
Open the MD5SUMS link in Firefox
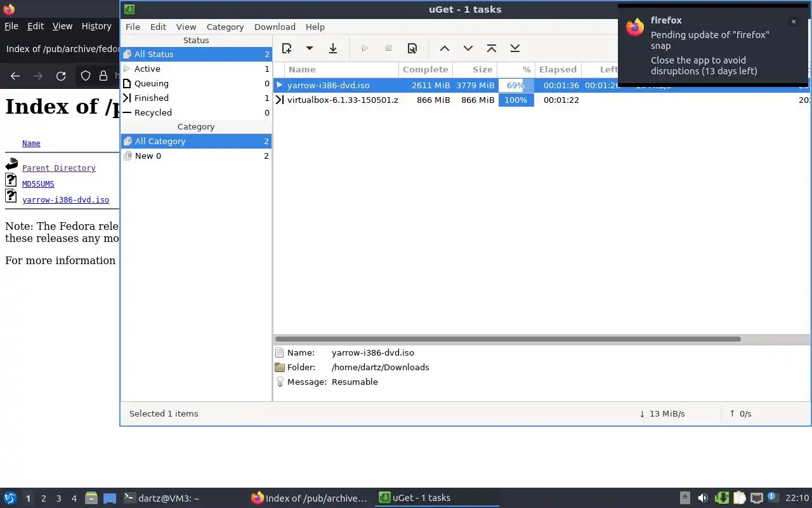click(38, 184)
